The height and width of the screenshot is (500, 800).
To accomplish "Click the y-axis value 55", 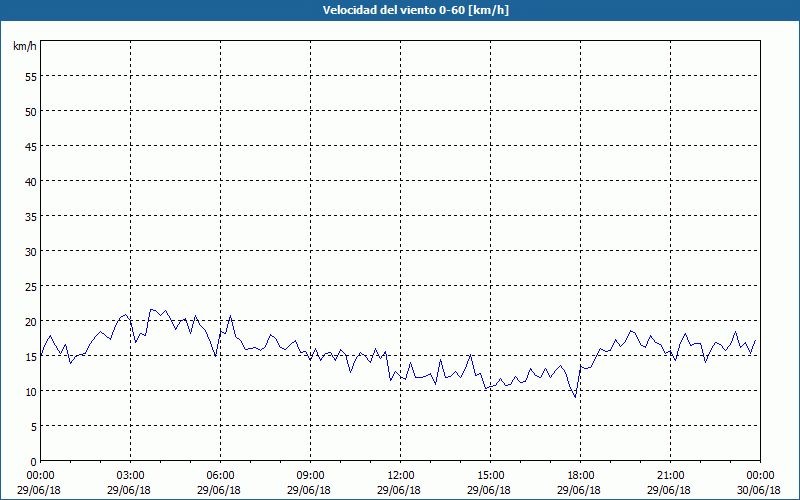I will 31,77.
